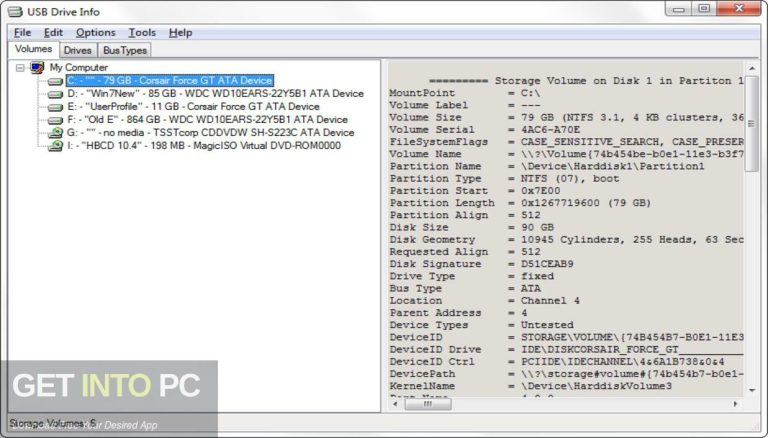Switch to the BusTypes tab
Viewport: 768px width, 438px height.
click(x=124, y=50)
